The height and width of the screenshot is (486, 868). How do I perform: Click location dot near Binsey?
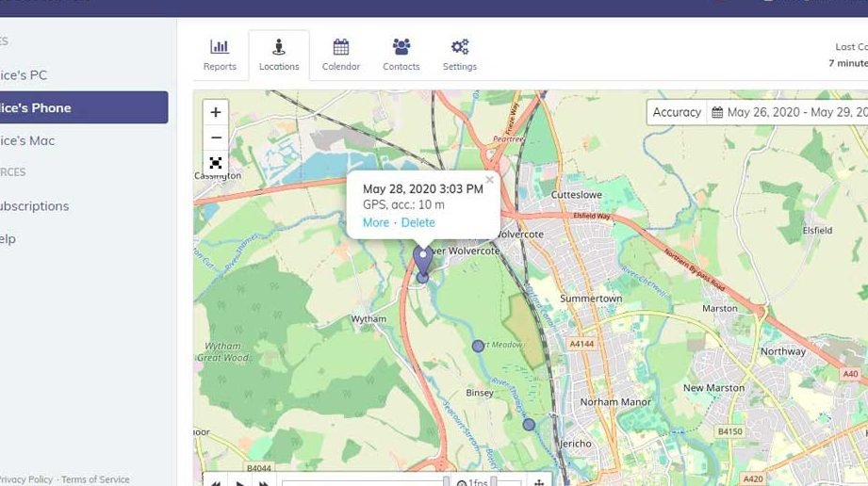(478, 346)
